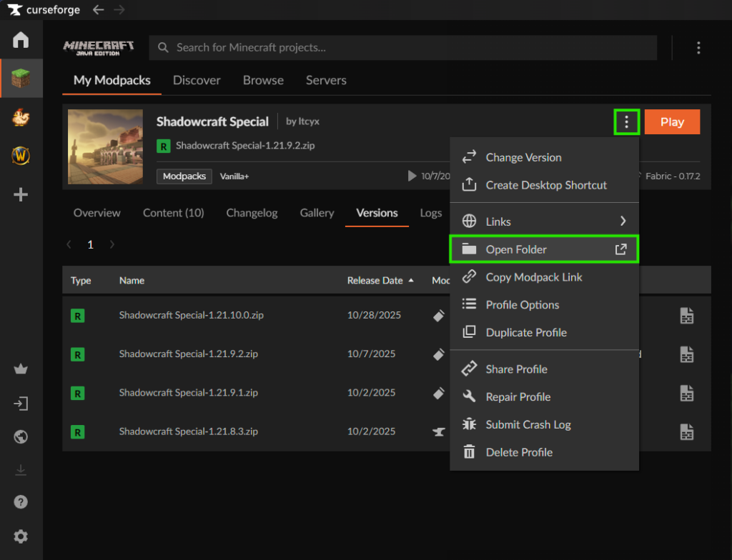Open the Home icon in sidebar
The width and height of the screenshot is (732, 560).
pyautogui.click(x=21, y=40)
